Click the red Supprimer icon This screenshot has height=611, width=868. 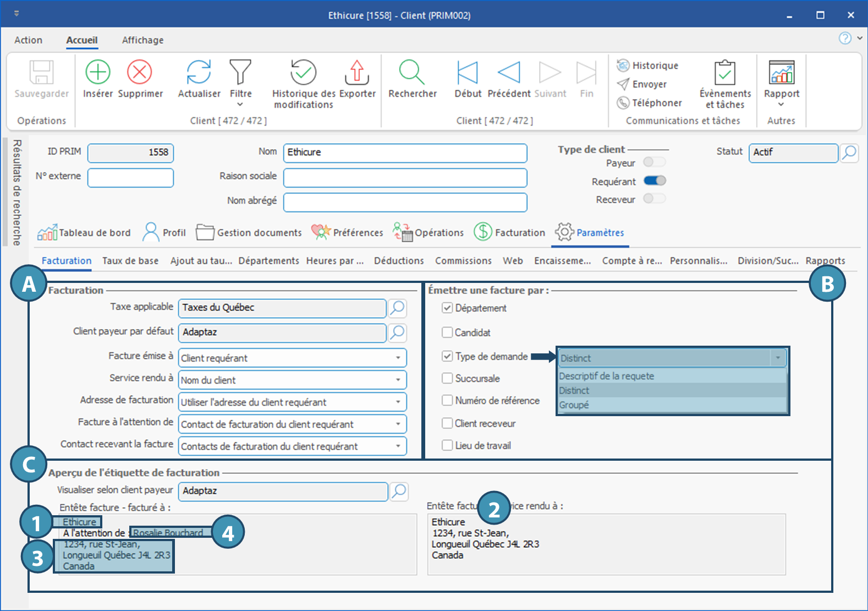pyautogui.click(x=140, y=72)
